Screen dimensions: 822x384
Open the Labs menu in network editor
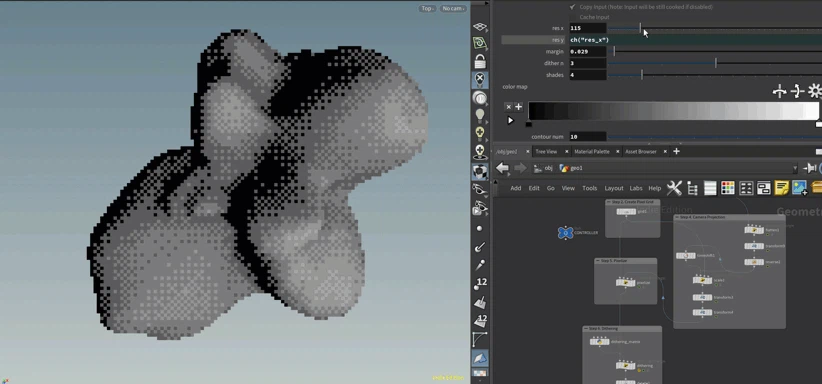point(636,188)
